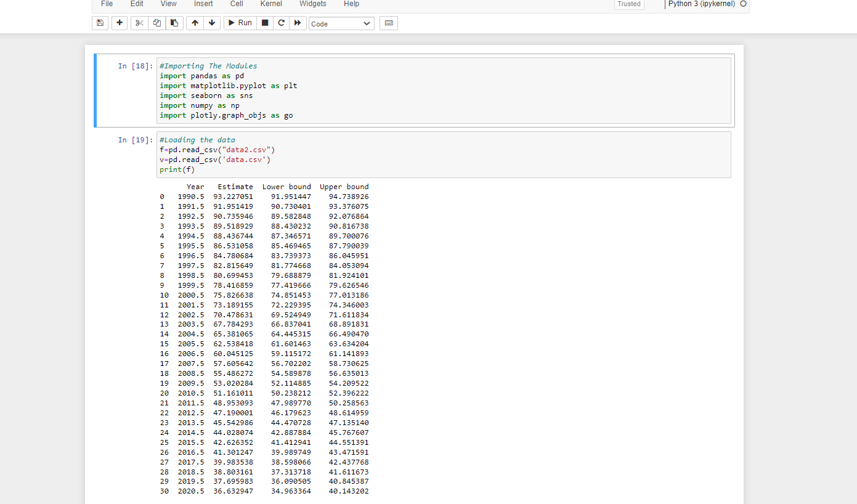Open the Insert menu
Viewport: 857px width, 504px height.
[203, 4]
